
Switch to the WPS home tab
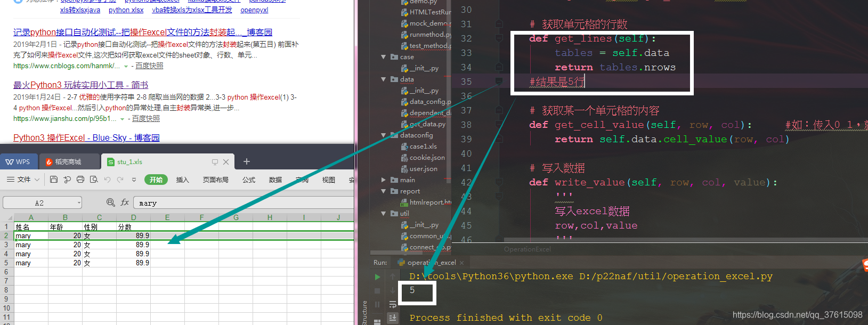click(x=19, y=161)
